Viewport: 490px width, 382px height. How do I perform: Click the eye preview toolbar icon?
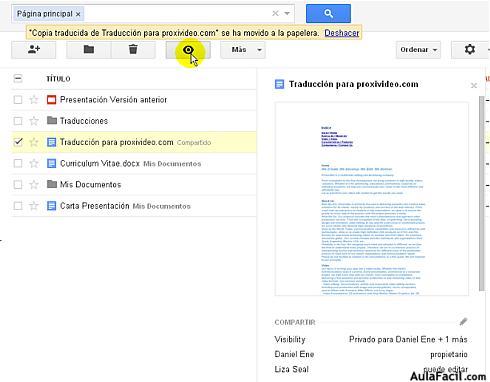[188, 50]
